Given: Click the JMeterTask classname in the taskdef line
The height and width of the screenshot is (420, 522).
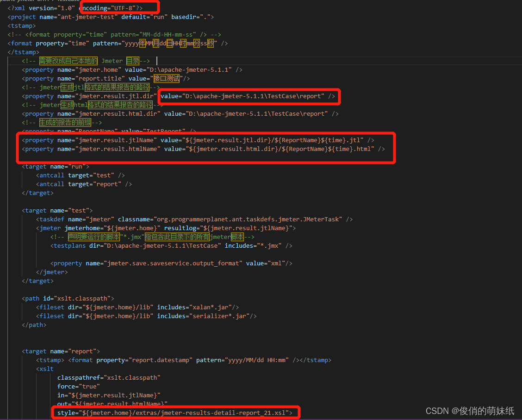Looking at the screenshot, I should point(248,219).
